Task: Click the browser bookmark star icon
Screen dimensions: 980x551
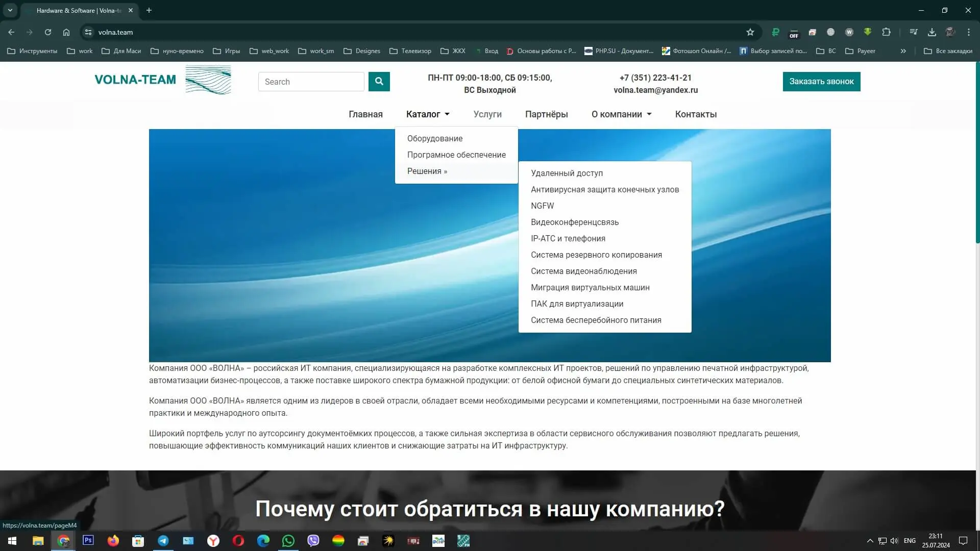Action: (x=750, y=32)
